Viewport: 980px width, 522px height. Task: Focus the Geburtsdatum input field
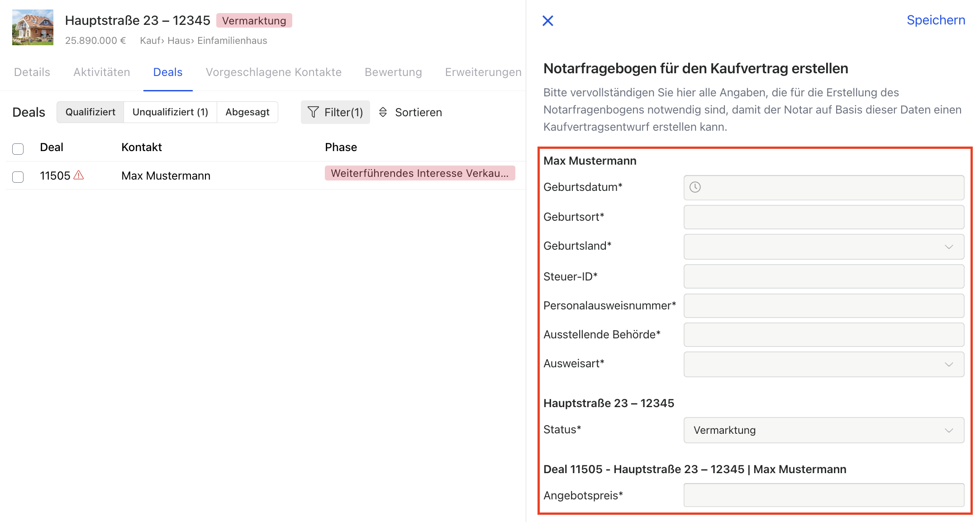823,187
